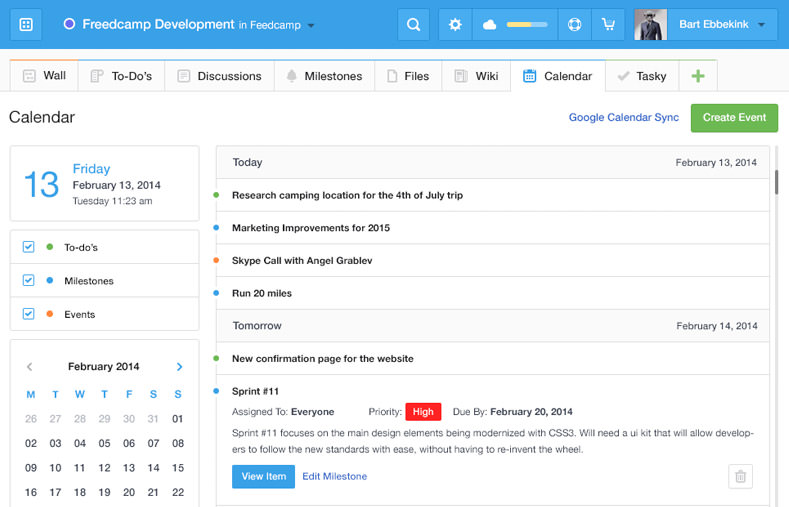Switch to the Discussions tab
This screenshot has width=789, height=507.
(x=219, y=76)
